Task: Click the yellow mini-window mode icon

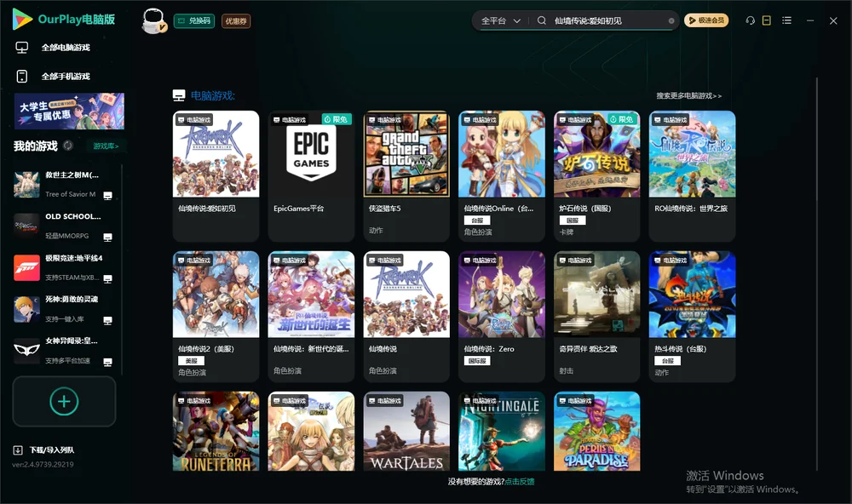Action: point(767,20)
